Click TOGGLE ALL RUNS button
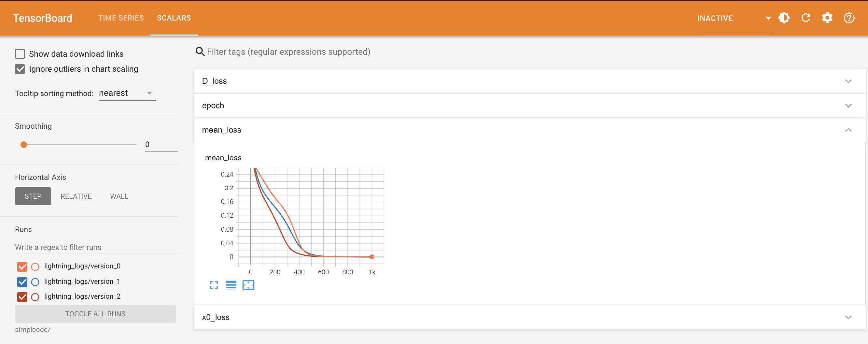The height and width of the screenshot is (344, 868). tap(95, 314)
